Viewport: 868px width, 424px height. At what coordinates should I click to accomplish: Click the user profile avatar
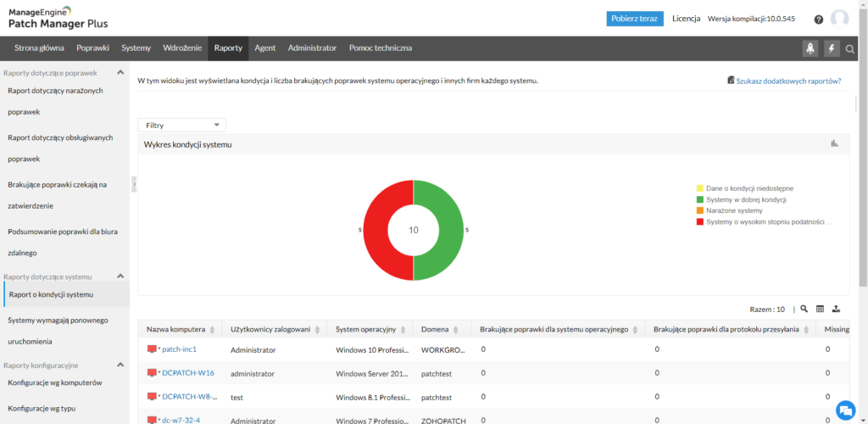click(839, 19)
